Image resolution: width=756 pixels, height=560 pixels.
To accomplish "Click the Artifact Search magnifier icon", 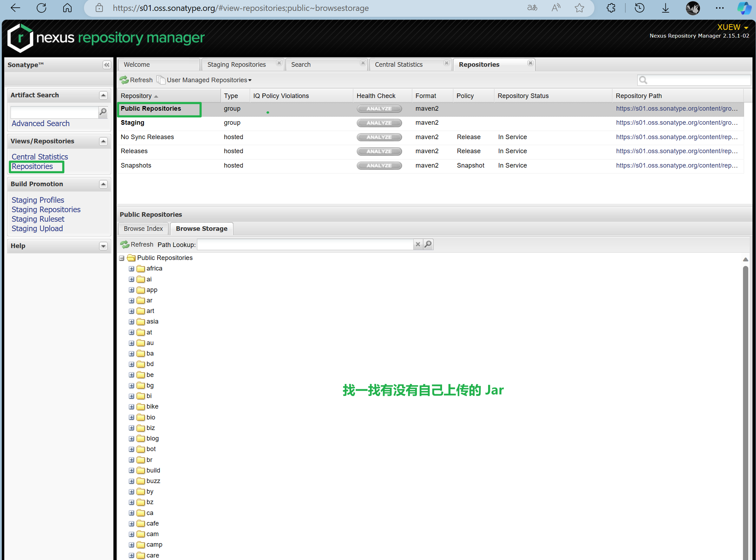I will tap(103, 112).
